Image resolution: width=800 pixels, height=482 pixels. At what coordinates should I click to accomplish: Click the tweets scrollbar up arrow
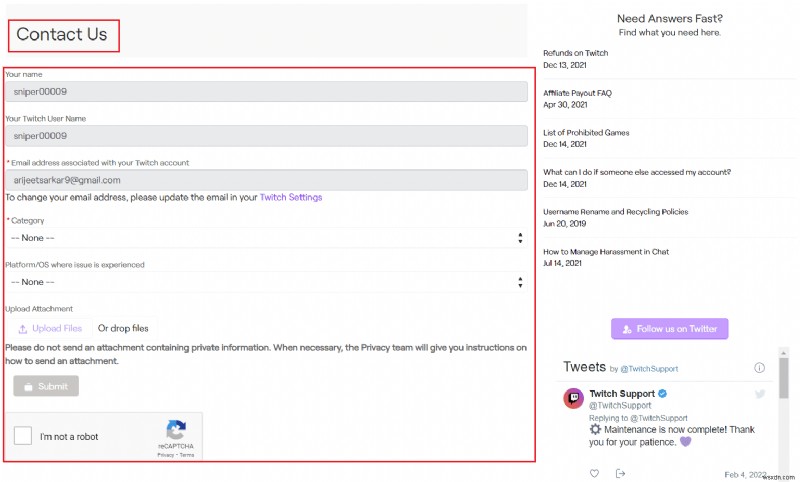coord(783,352)
